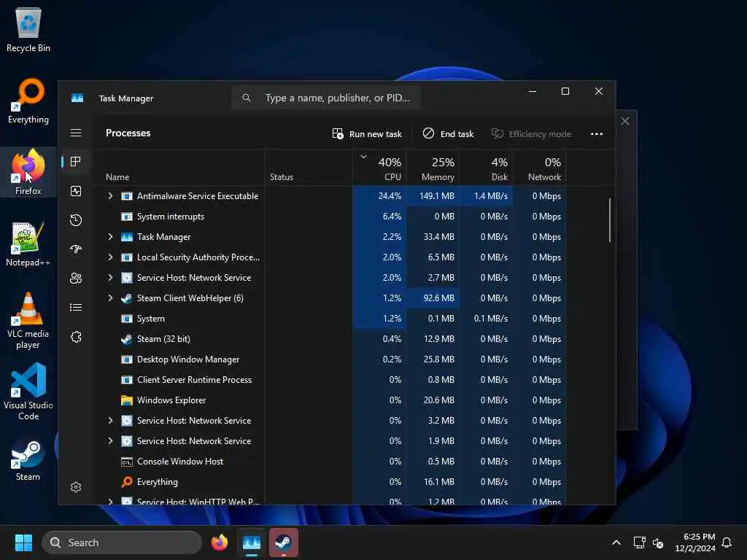Click the 149.1 MB memory cell
This screenshot has width=747, height=560.
click(x=433, y=196)
